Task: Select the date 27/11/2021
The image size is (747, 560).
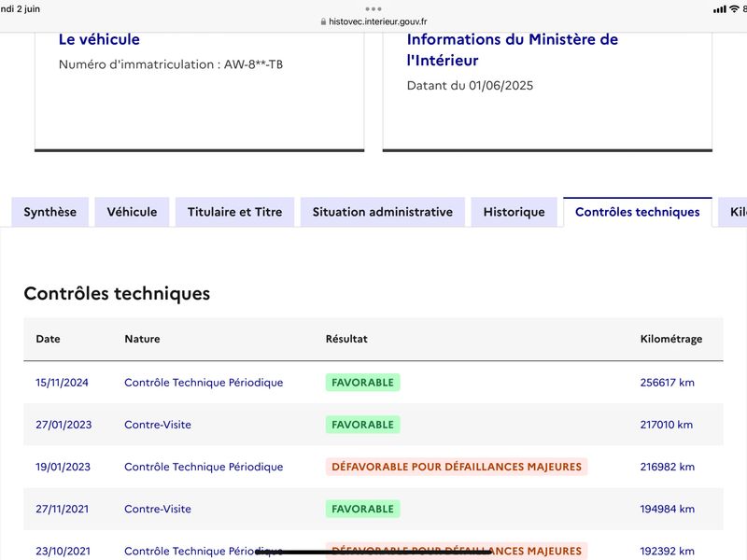Action: (62, 509)
